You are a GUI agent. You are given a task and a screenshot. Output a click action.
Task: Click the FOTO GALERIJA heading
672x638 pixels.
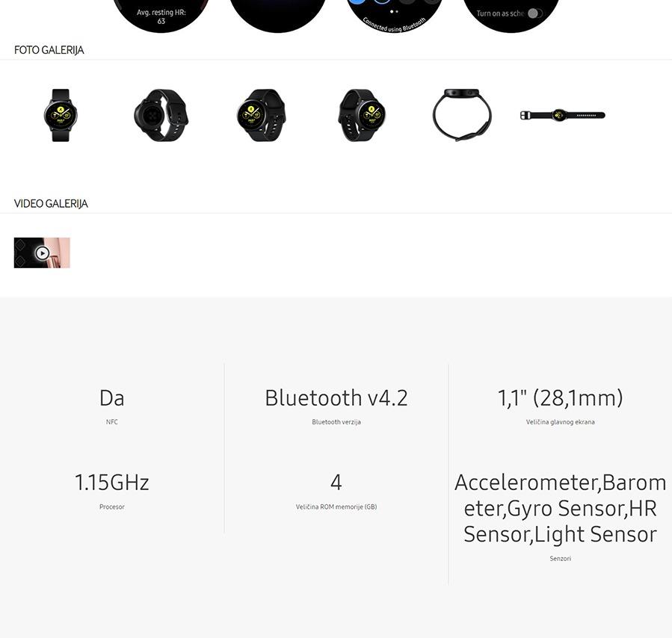49,50
